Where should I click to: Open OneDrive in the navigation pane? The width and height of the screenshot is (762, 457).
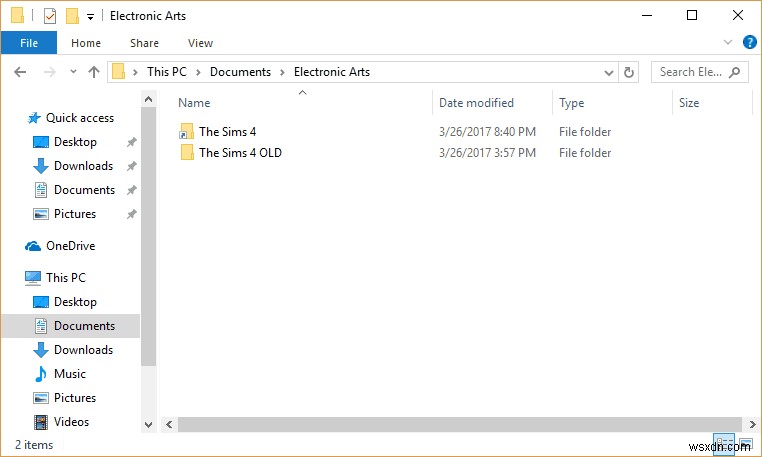[x=70, y=246]
